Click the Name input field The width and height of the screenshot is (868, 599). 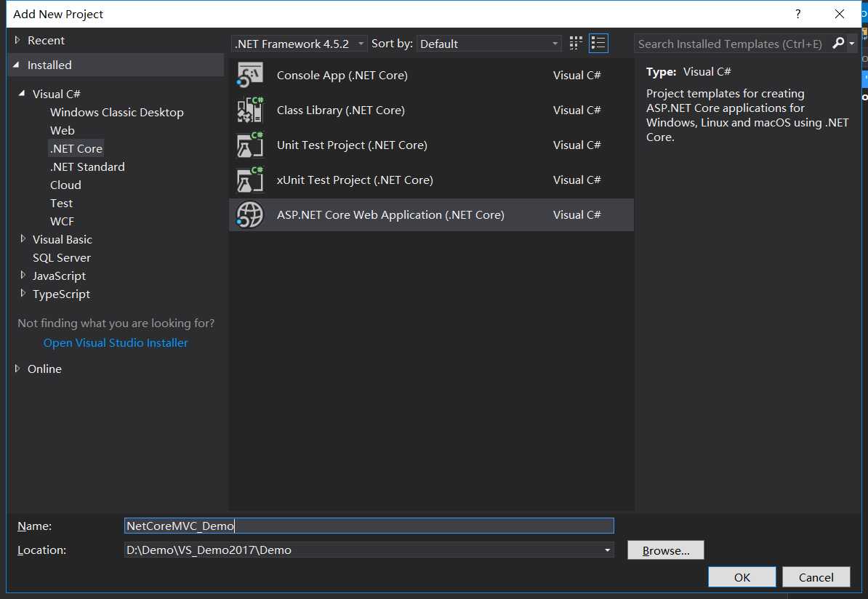point(369,526)
